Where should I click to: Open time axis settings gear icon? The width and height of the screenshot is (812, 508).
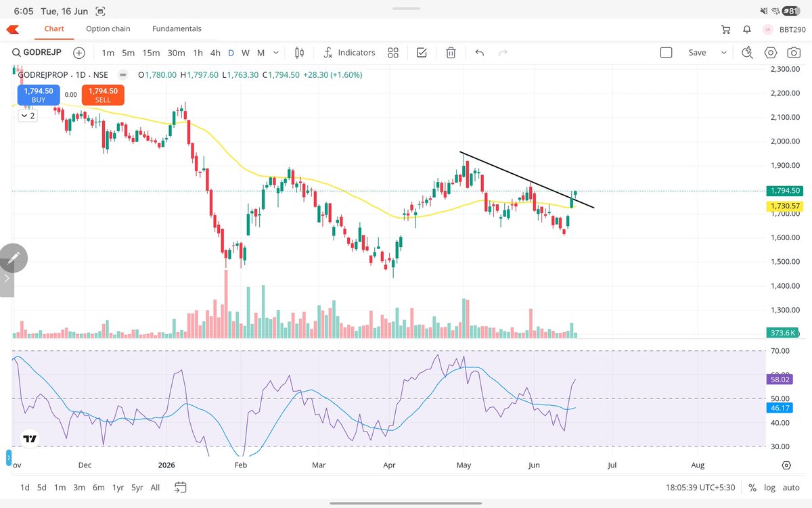(786, 465)
